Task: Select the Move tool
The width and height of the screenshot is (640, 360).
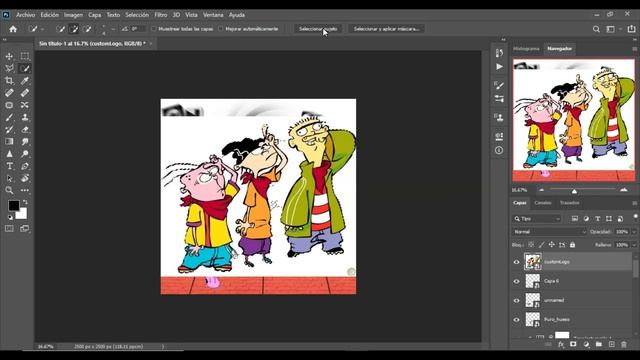Action: click(x=9, y=56)
